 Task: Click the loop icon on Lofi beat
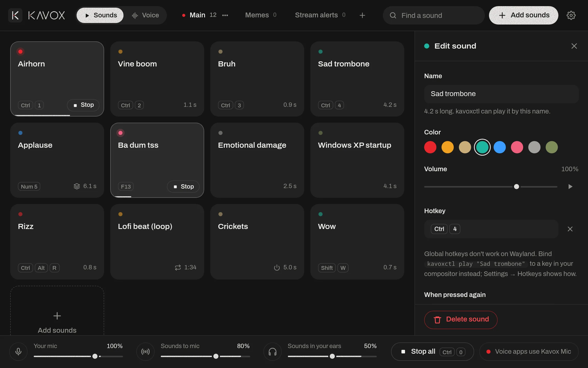[178, 267]
